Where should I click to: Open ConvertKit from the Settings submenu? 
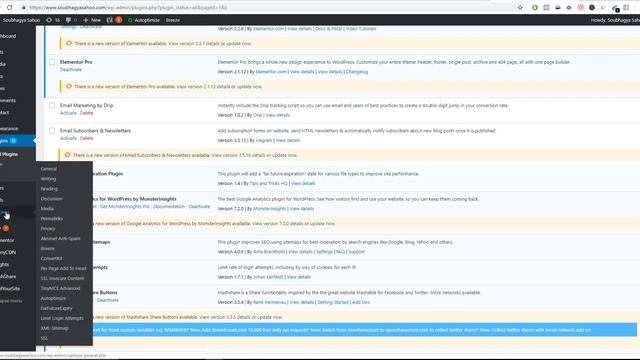pos(51,258)
